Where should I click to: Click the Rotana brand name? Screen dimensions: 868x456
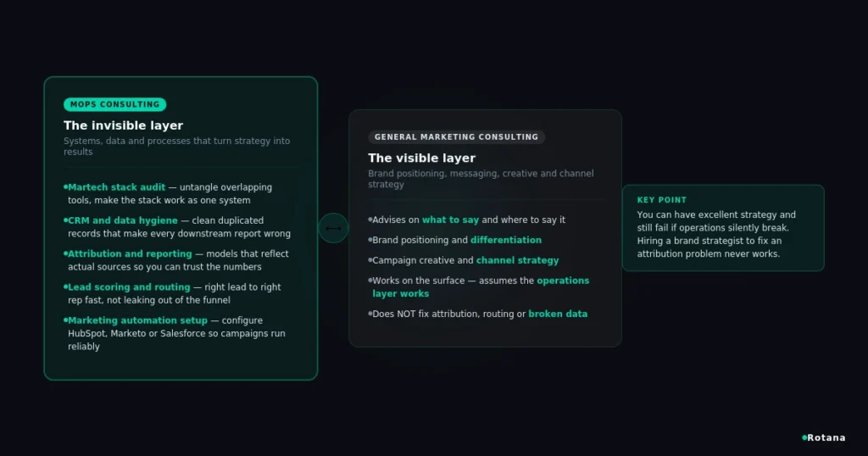(x=826, y=437)
